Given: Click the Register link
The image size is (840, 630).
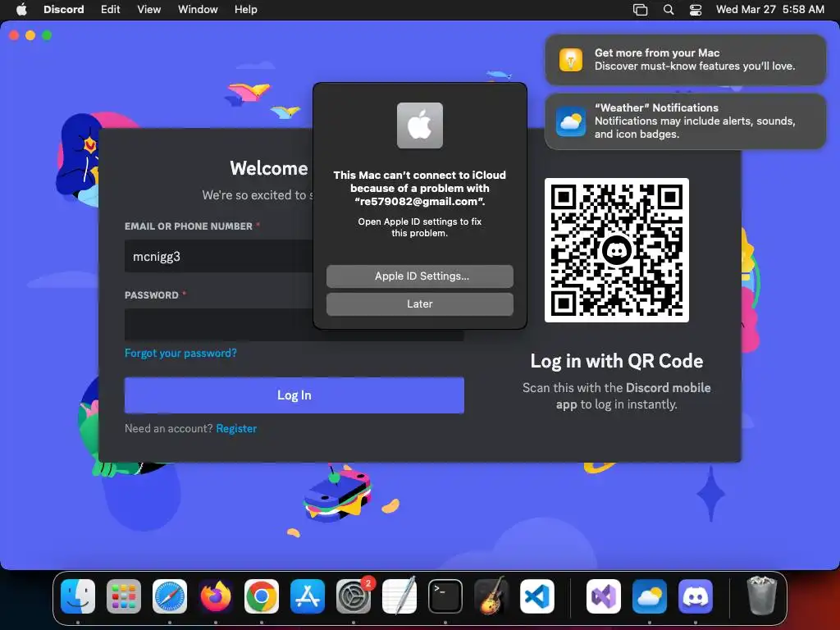Looking at the screenshot, I should (236, 428).
